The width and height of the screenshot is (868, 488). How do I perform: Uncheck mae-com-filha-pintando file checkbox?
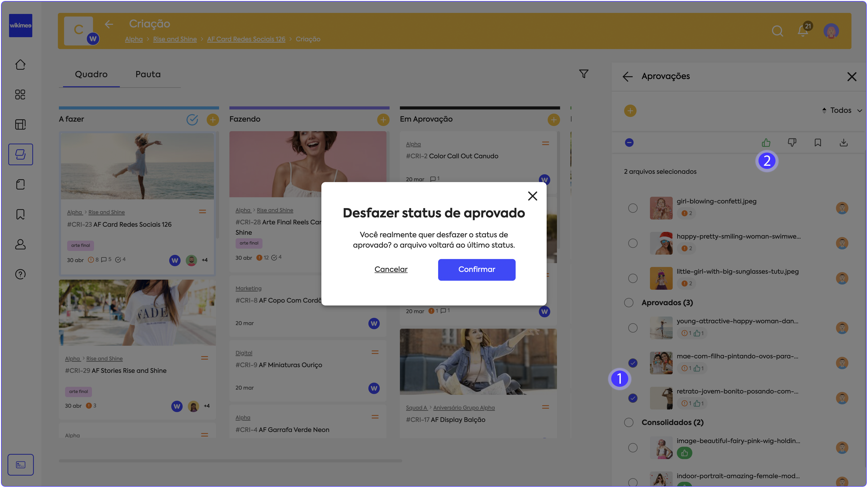pos(633,363)
